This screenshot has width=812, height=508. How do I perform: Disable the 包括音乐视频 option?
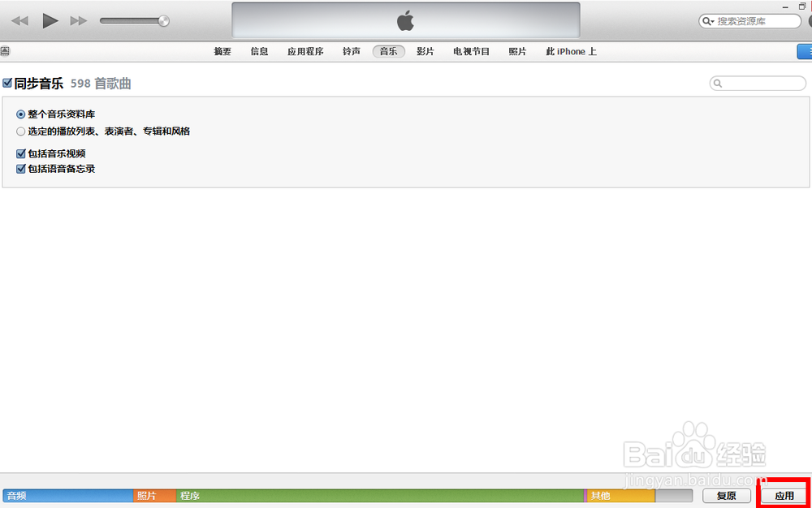tap(20, 153)
